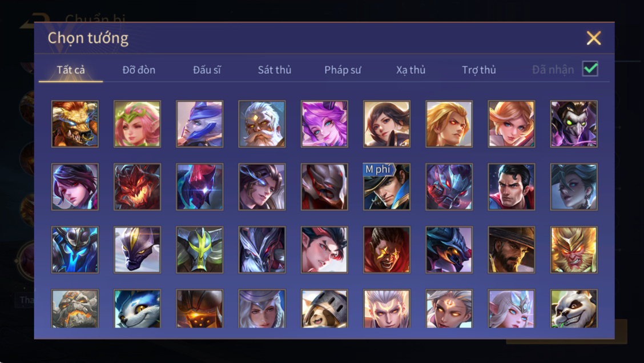This screenshot has width=644, height=363.
Task: Select the Superman hero portrait
Action: pos(512,187)
